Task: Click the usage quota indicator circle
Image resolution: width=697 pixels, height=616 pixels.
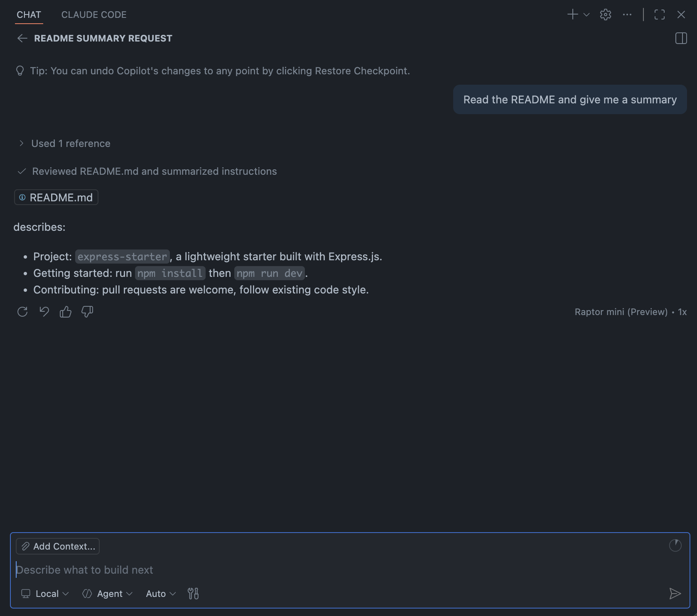Action: (x=675, y=546)
